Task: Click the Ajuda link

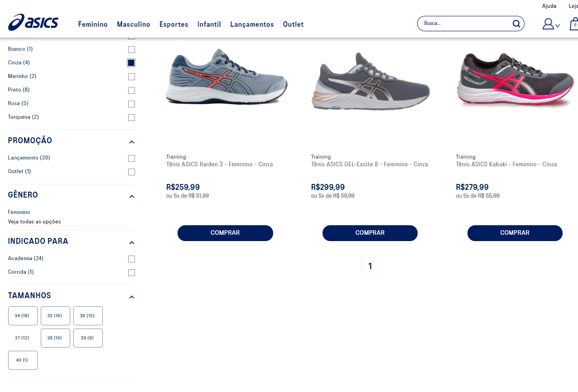Action: click(x=549, y=6)
